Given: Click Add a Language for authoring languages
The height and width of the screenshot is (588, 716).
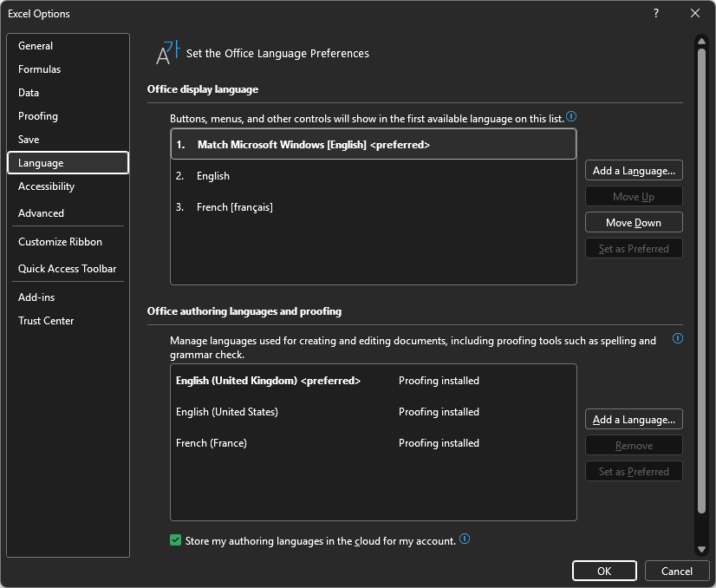Looking at the screenshot, I should click(634, 420).
